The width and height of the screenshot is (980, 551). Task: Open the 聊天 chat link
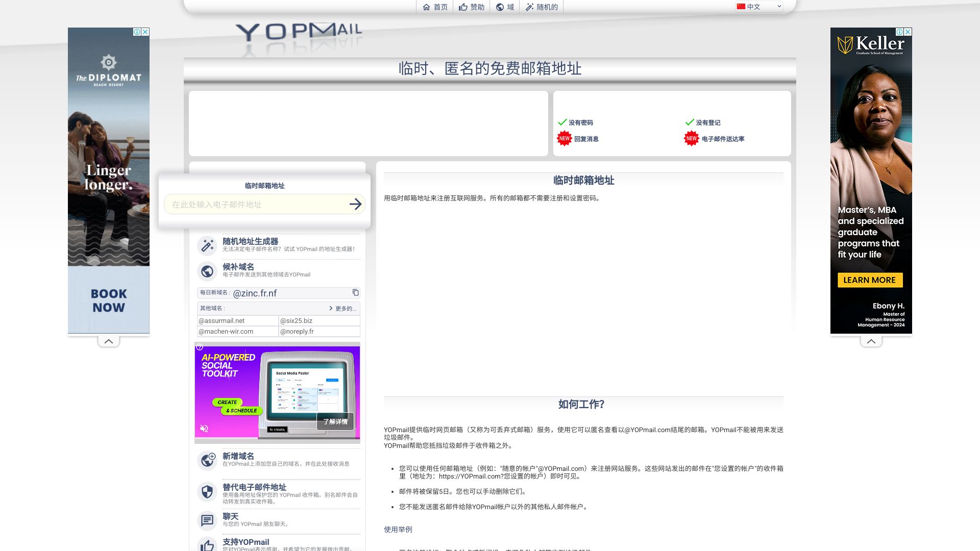tap(231, 516)
